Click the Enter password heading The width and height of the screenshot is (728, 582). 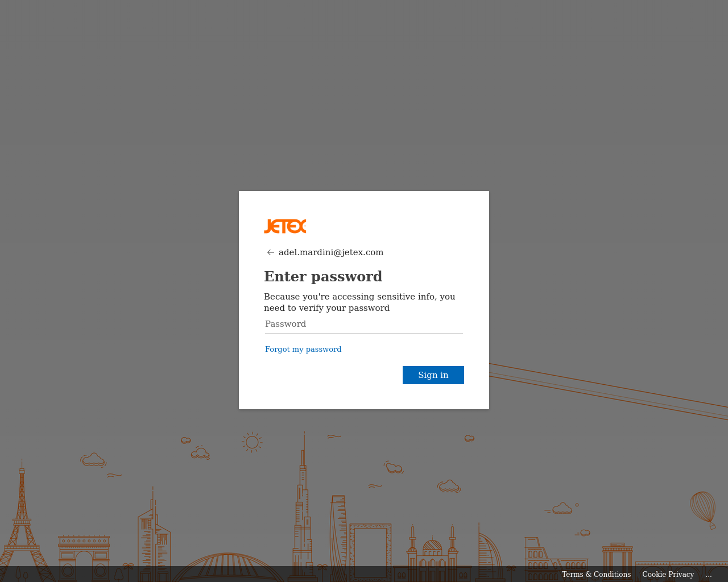pos(323,276)
